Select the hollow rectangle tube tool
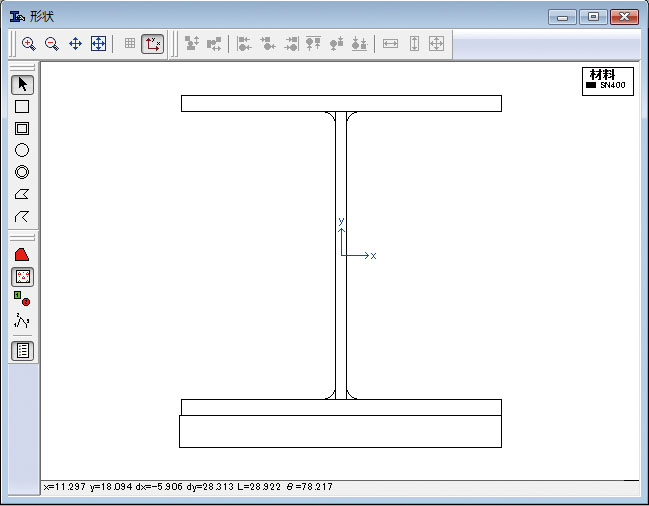 pyautogui.click(x=22, y=129)
